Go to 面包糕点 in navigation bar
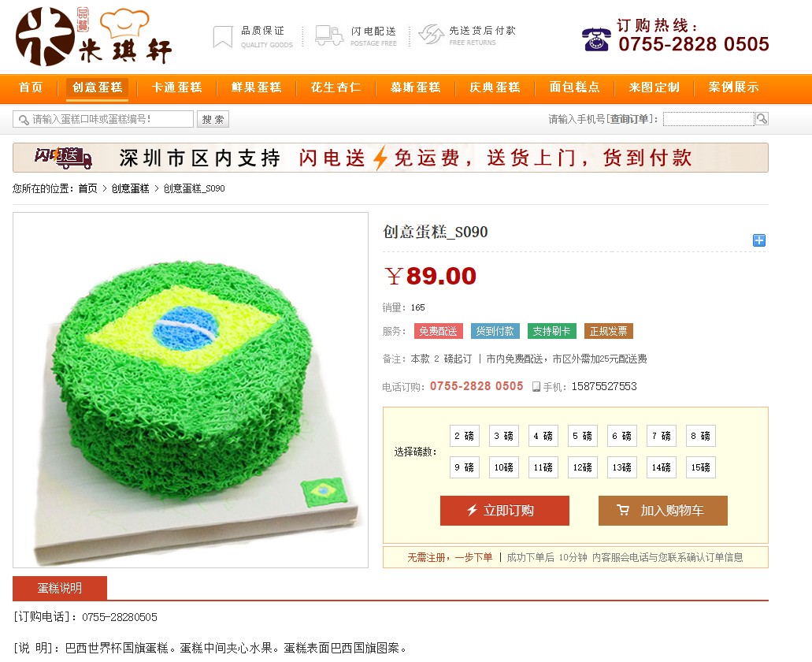 575,87
